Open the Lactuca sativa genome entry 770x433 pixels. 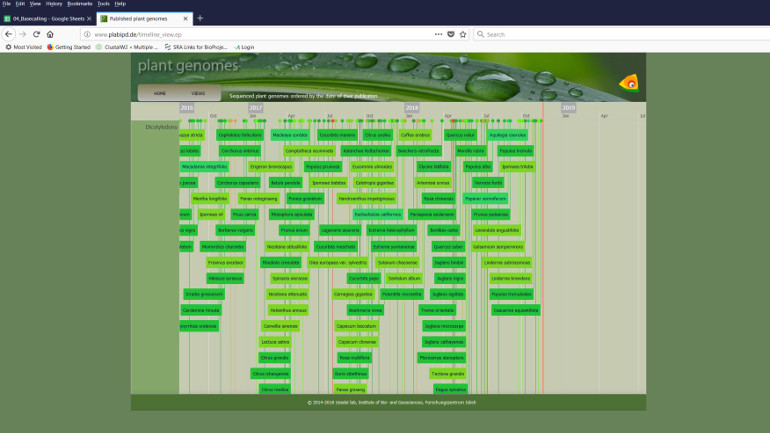pos(275,342)
